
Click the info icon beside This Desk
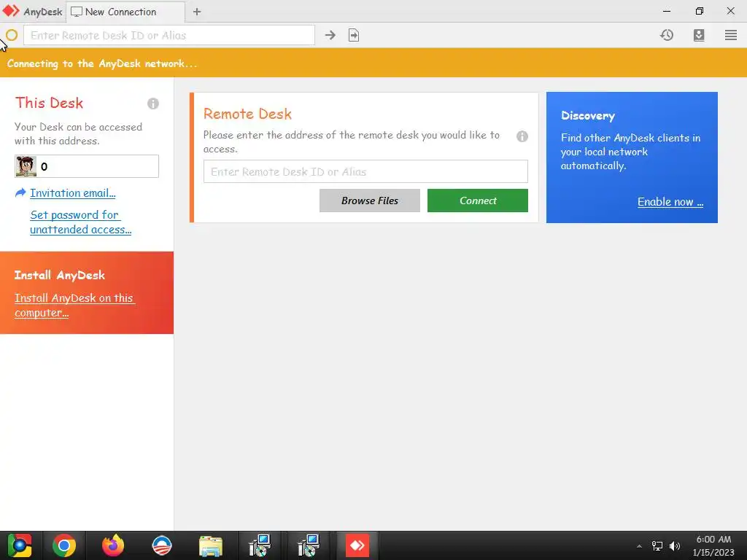pyautogui.click(x=153, y=104)
